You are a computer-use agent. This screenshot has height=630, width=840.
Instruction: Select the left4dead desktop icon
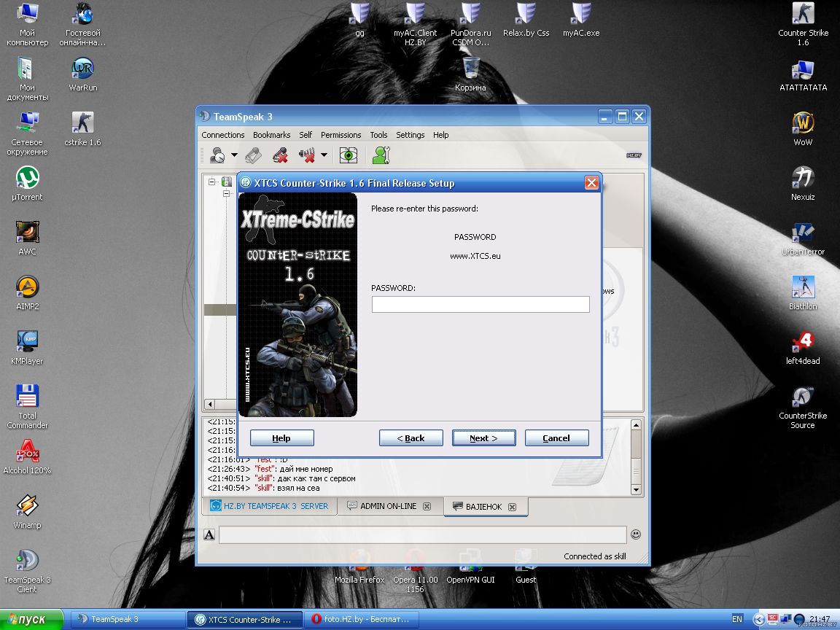click(803, 348)
